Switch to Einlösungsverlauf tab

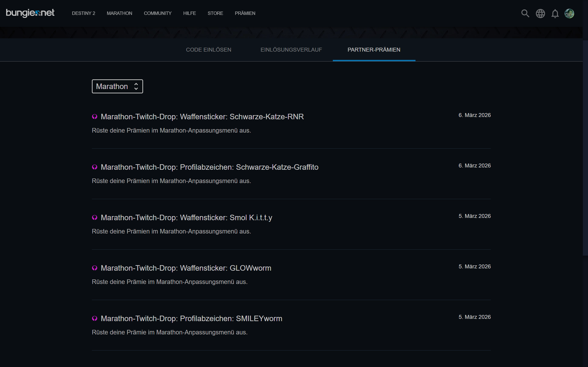pyautogui.click(x=291, y=50)
